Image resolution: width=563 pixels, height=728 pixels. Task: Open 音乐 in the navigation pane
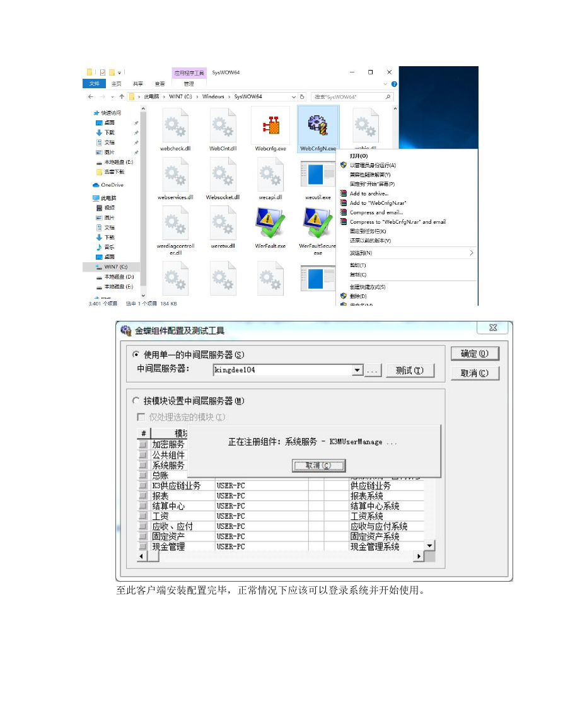(x=105, y=247)
